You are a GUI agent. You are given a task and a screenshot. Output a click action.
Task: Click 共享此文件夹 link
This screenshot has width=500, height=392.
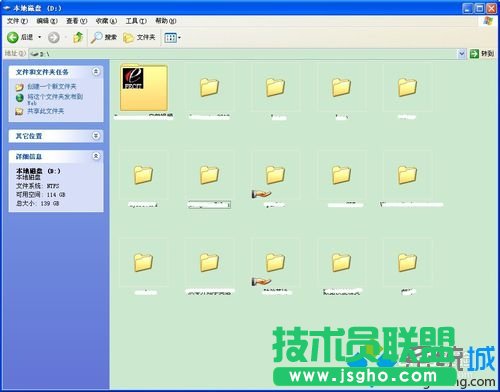45,111
